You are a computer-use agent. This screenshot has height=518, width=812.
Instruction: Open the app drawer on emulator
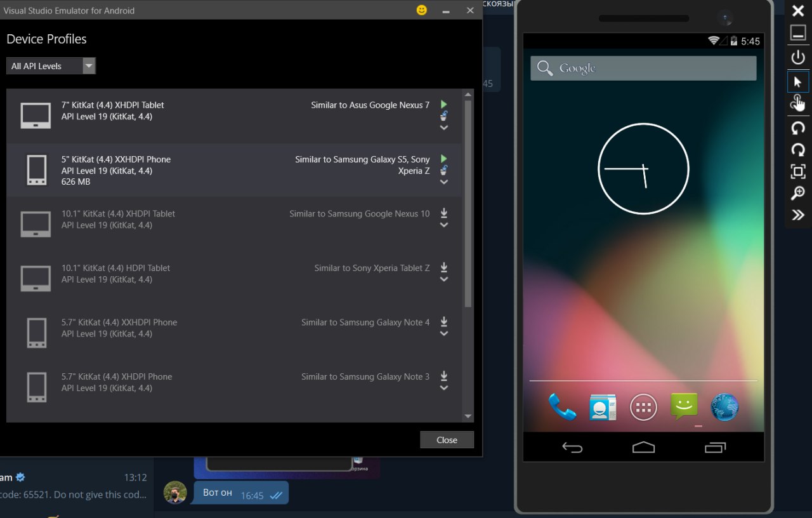[643, 407]
